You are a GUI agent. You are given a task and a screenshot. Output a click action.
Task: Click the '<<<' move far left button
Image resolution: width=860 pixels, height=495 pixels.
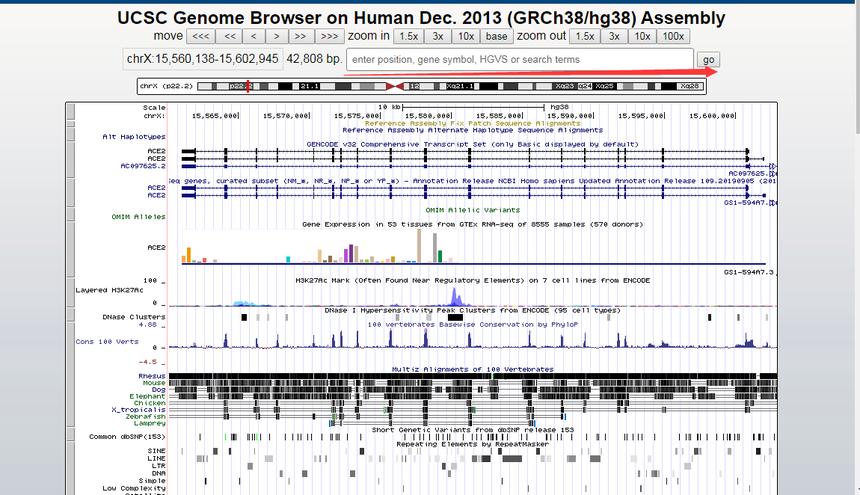[200, 36]
